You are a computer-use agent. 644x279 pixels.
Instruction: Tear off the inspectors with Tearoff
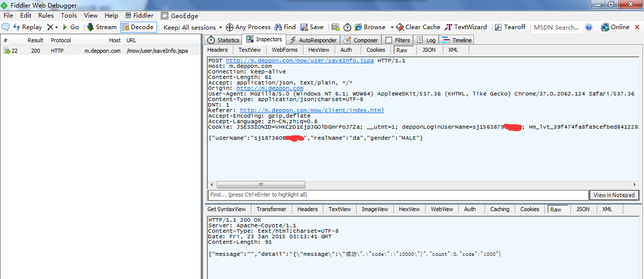(510, 27)
